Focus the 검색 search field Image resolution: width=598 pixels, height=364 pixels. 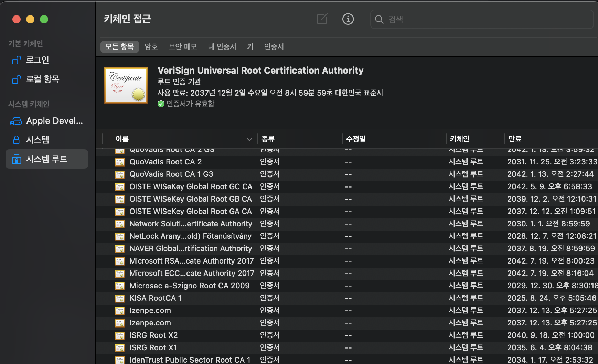click(482, 19)
